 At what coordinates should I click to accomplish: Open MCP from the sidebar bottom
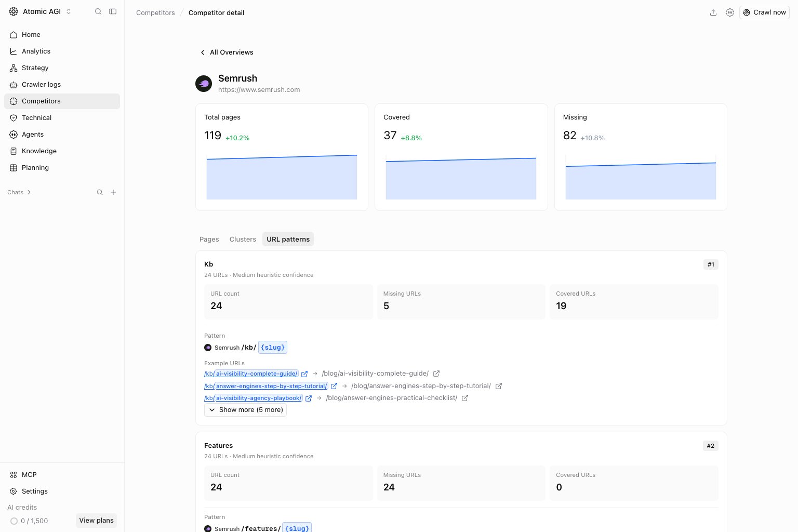62,475
